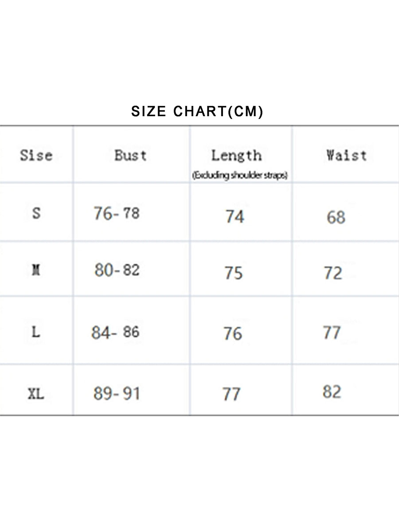Click the L size row label

(x=36, y=332)
